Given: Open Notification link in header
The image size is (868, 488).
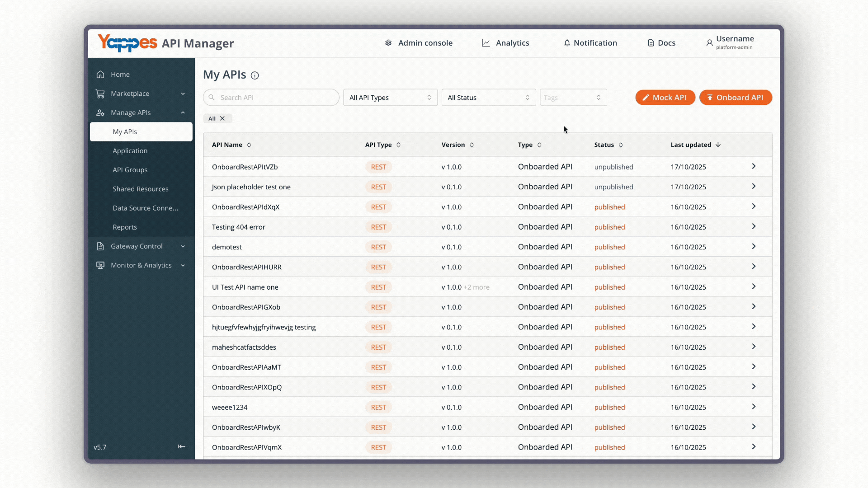Looking at the screenshot, I should point(595,43).
